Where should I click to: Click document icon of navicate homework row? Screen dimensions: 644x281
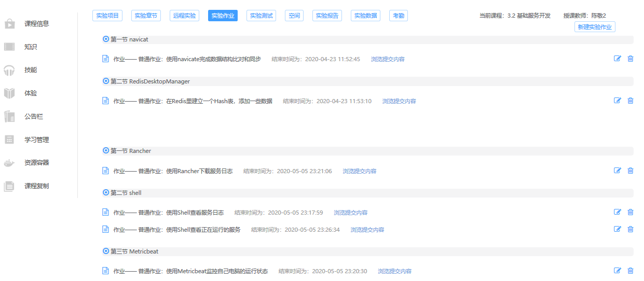point(105,59)
